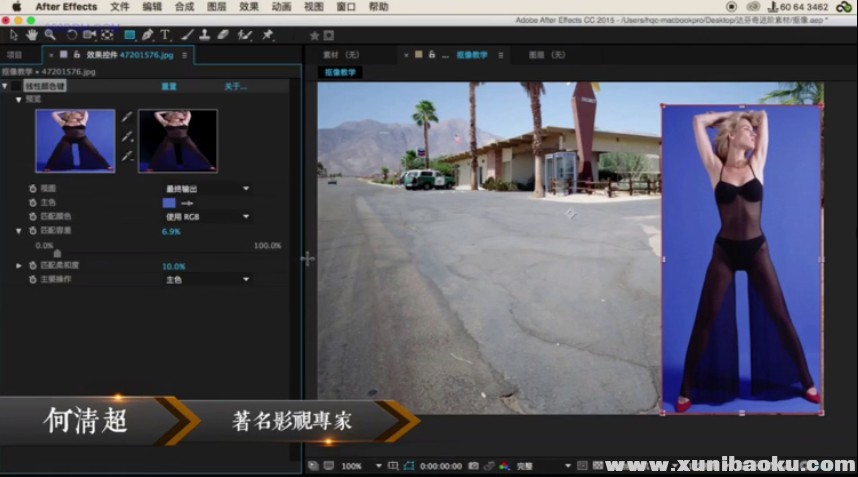Expand the 匹配柔和度 property
The width and height of the screenshot is (858, 477).
18,266
